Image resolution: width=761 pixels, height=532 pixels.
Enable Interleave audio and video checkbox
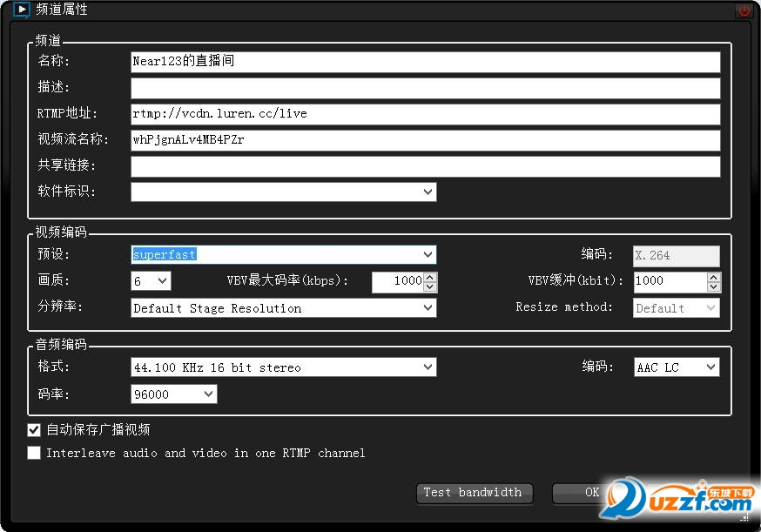(x=34, y=453)
